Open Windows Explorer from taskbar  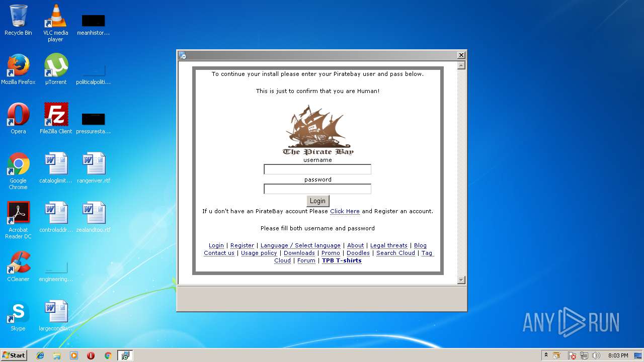point(57,355)
